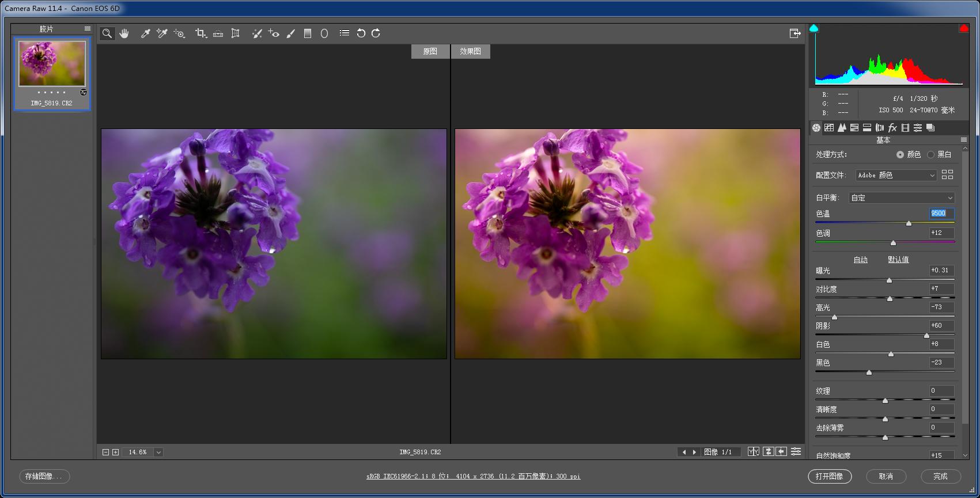The height and width of the screenshot is (498, 980).
Task: Toggle highlight clipping warning in histogram
Action: 963,28
